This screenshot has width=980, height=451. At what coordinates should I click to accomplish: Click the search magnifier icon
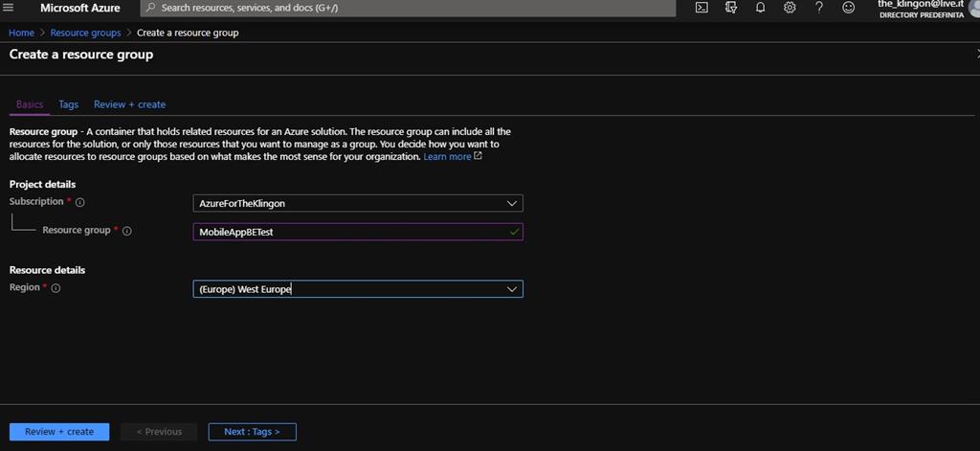(150, 8)
